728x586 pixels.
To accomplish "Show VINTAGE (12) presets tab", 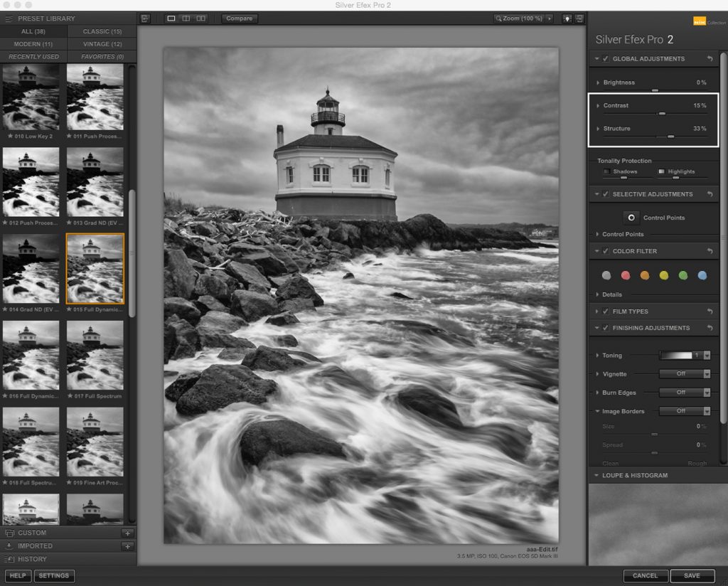I will click(102, 44).
